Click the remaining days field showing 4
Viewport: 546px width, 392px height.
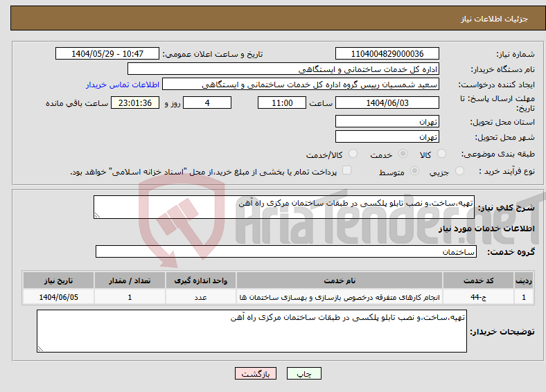(207, 103)
